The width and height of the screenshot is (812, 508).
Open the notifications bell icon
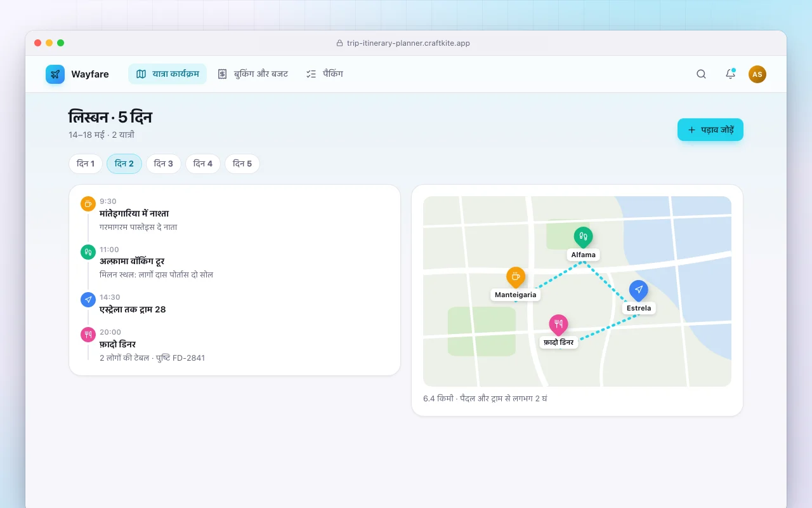coord(730,74)
